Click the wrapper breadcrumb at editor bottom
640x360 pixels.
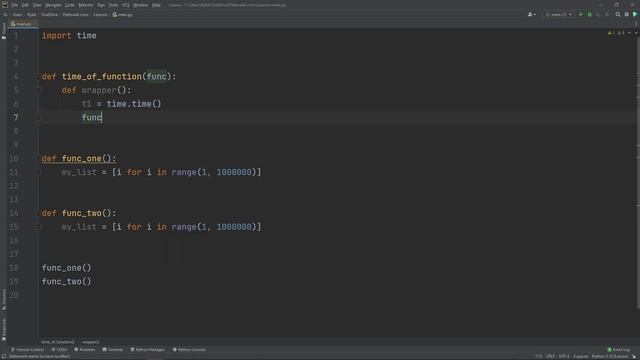coord(91,342)
